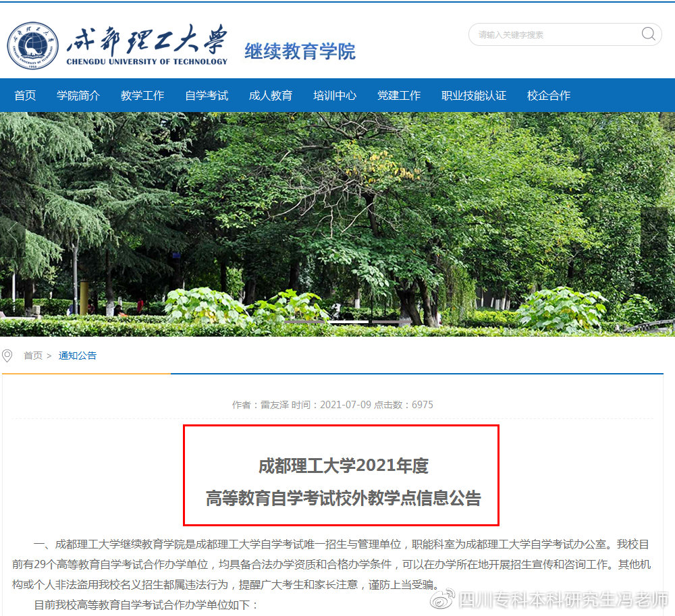Image resolution: width=675 pixels, height=616 pixels.
Task: Open the 自学考试 menu item
Action: [x=207, y=95]
